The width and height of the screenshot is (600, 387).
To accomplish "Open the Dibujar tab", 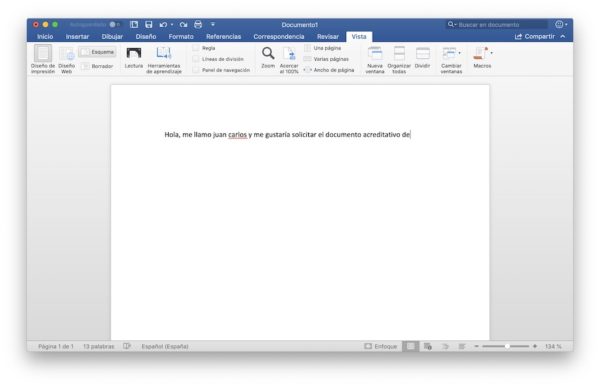I will pyautogui.click(x=112, y=37).
